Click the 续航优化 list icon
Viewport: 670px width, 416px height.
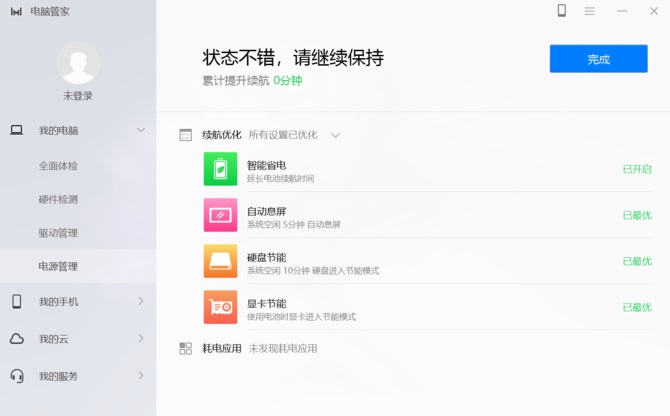(185, 135)
